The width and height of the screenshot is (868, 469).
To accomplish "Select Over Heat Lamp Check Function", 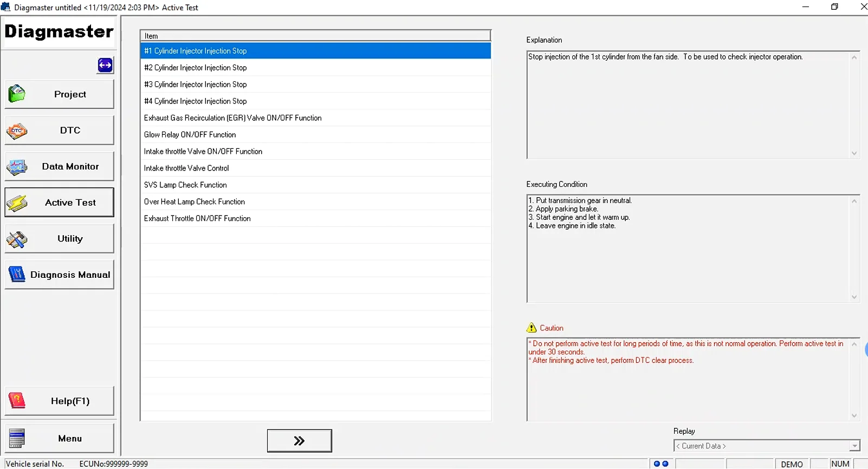I will pyautogui.click(x=315, y=202).
